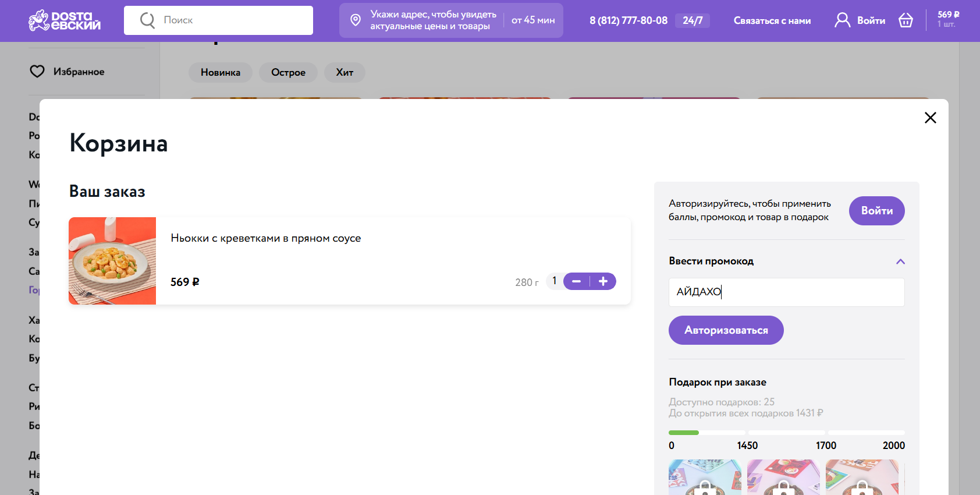This screenshot has width=980, height=495.
Task: Click the phone number 8 (812) 777-80-08
Action: coord(629,20)
